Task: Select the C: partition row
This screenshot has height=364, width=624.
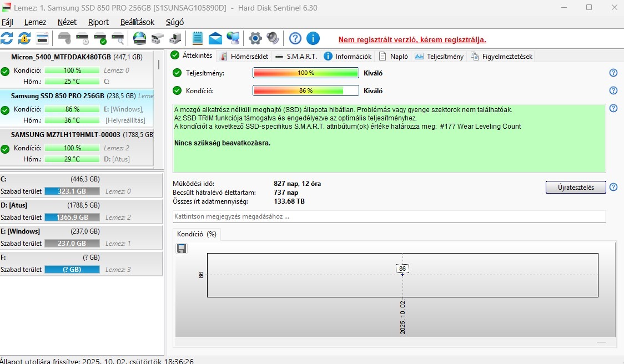Action: click(x=81, y=185)
